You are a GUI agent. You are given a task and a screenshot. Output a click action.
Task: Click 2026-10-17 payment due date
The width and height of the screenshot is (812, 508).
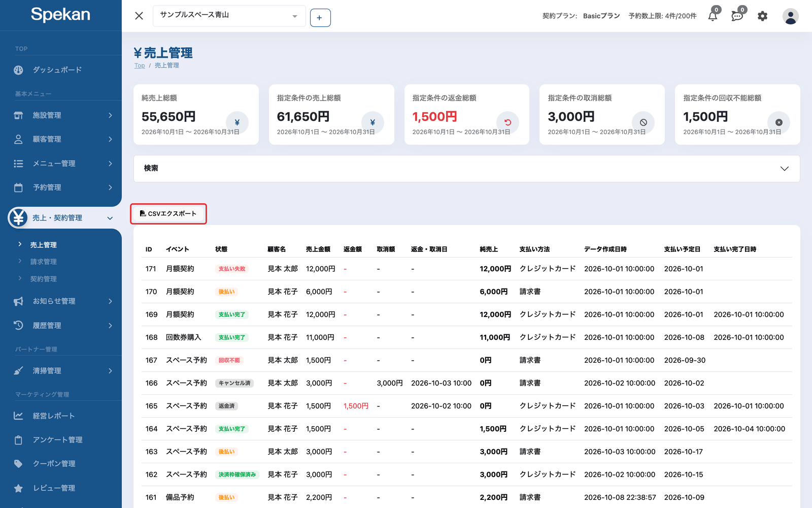click(684, 452)
